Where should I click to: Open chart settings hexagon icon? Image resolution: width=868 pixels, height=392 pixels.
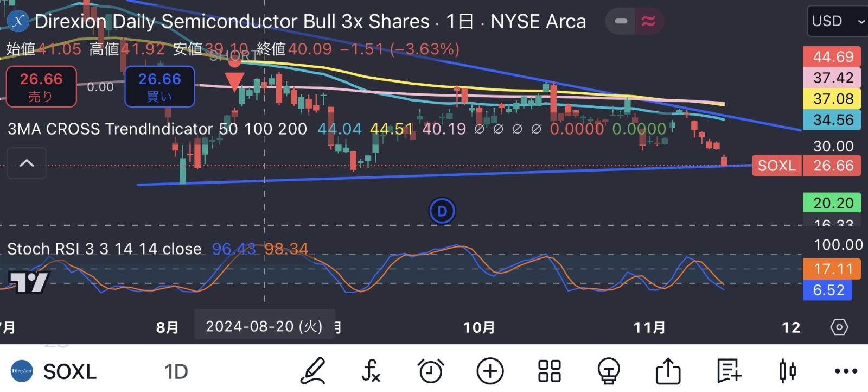[839, 327]
